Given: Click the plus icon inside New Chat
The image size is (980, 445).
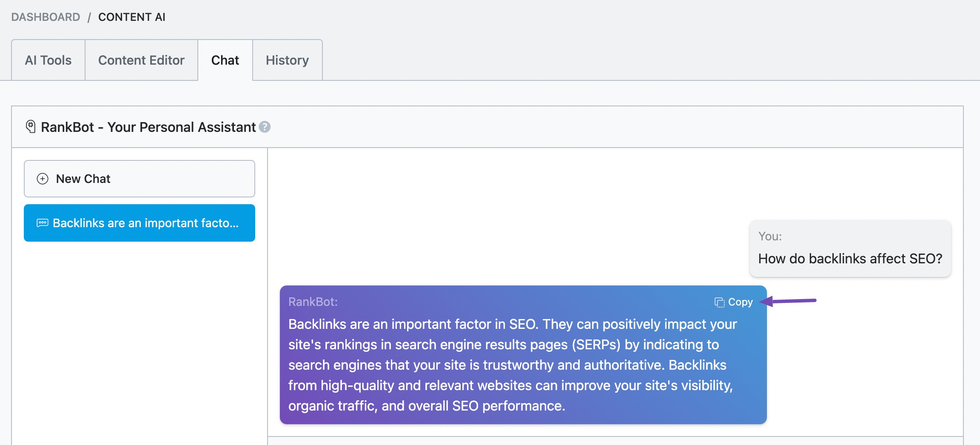Looking at the screenshot, I should coord(42,179).
